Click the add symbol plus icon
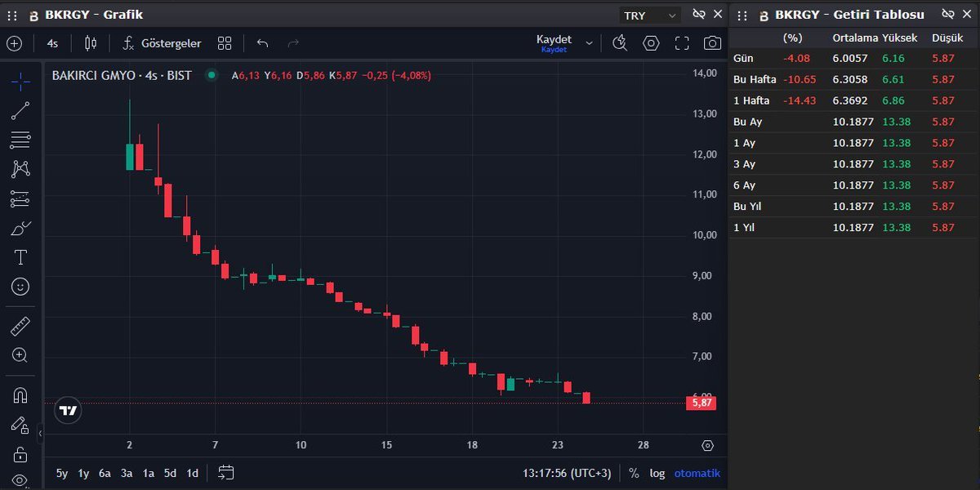This screenshot has width=980, height=490. coord(14,43)
